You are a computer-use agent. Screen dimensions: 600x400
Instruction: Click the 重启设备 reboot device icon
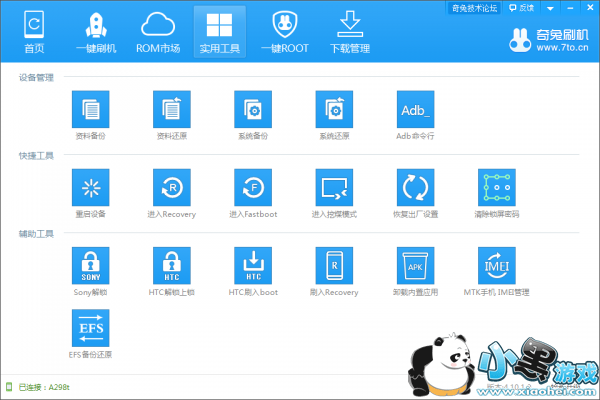point(91,187)
